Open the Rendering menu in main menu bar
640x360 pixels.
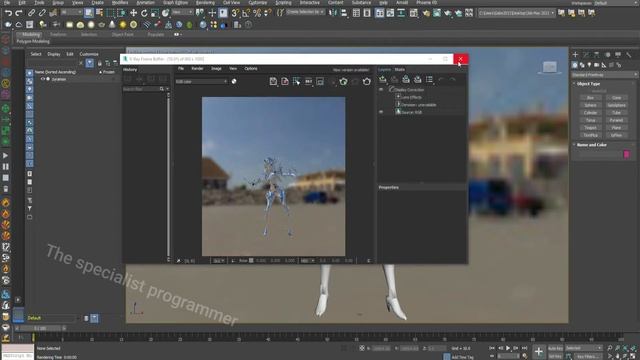coord(205,2)
